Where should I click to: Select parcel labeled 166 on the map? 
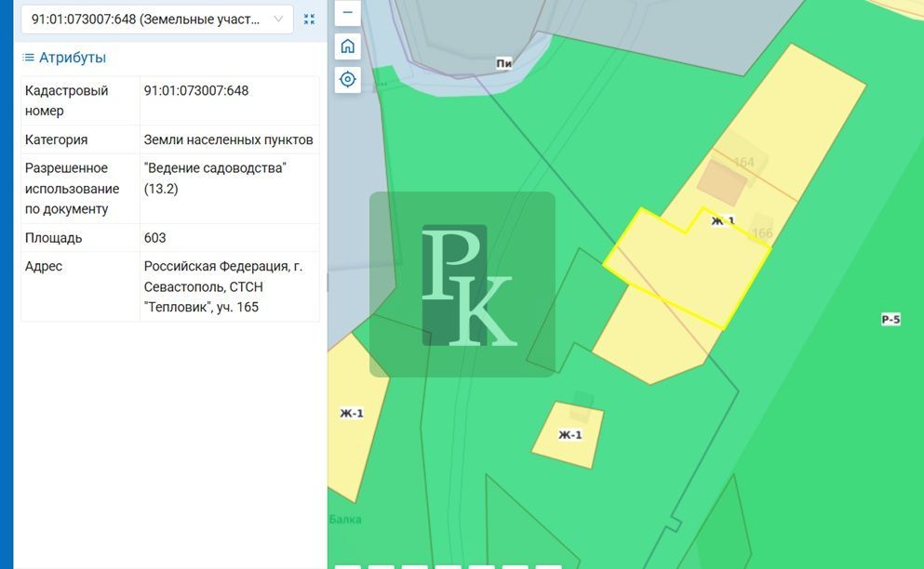click(x=762, y=232)
